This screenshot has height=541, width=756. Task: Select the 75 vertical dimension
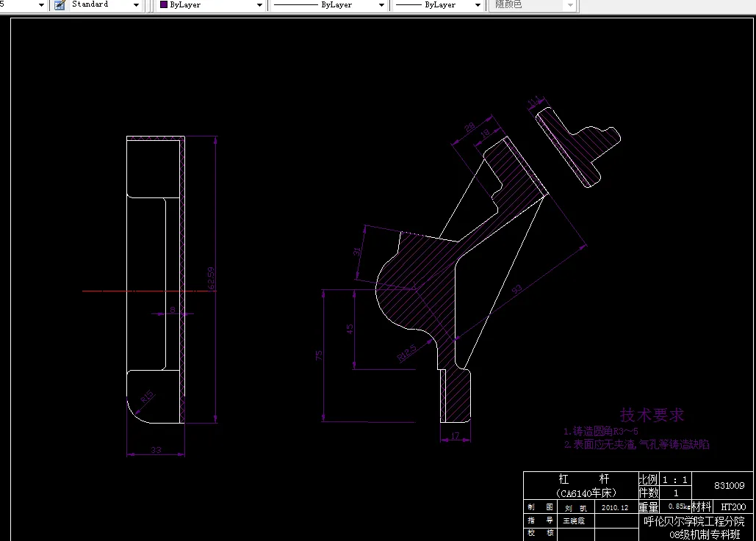pyautogui.click(x=319, y=355)
